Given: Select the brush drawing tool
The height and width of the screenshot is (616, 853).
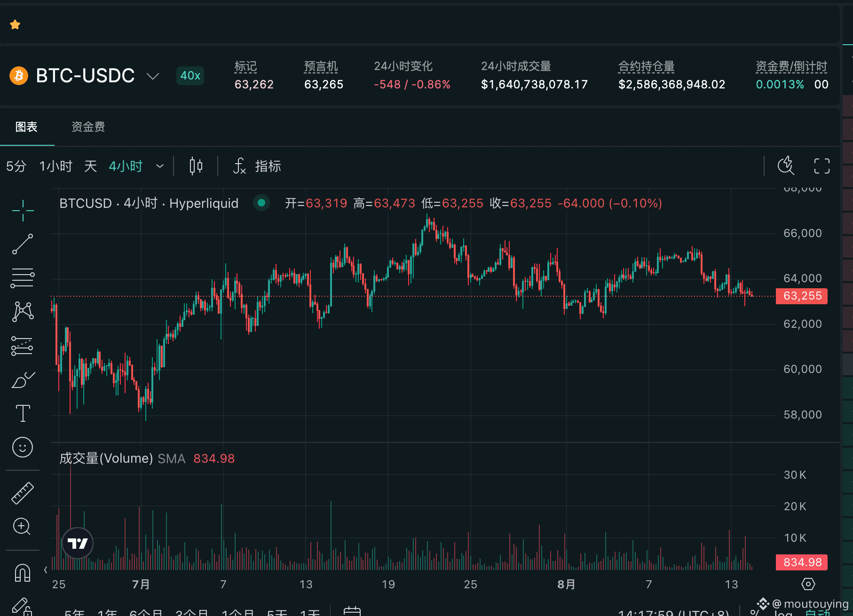Looking at the screenshot, I should [23, 379].
